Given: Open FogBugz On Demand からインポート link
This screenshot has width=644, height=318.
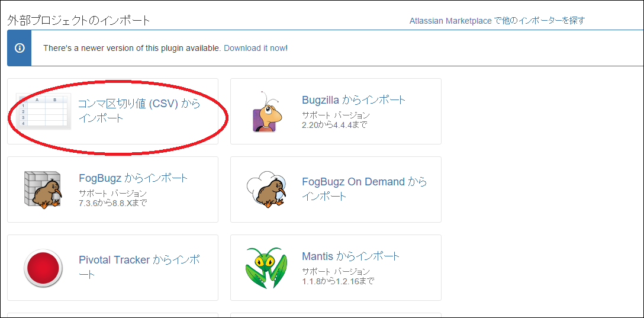Looking at the screenshot, I should tap(364, 188).
